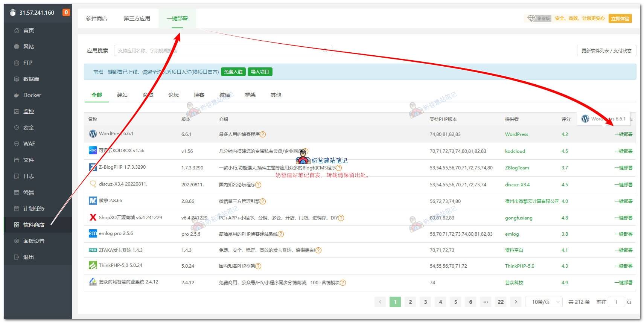This screenshot has width=644, height=323.
Task: Open the 10条/页 page size dropdown
Action: pos(544,302)
